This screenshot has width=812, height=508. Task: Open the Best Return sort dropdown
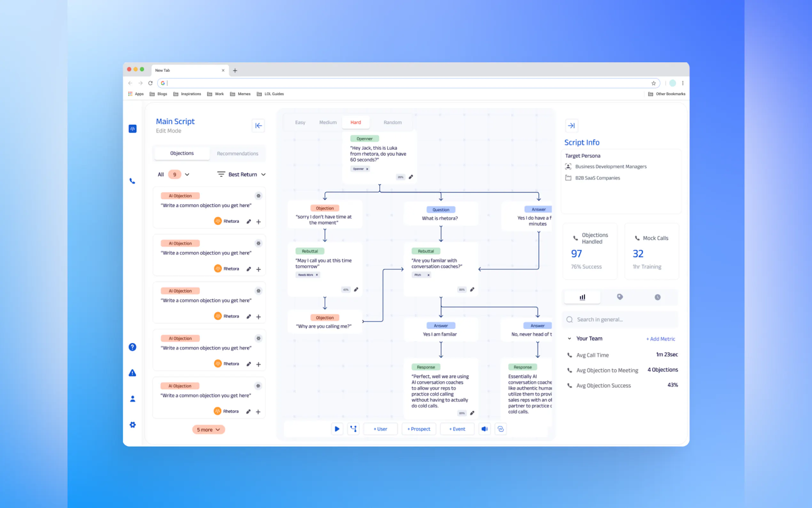click(263, 174)
